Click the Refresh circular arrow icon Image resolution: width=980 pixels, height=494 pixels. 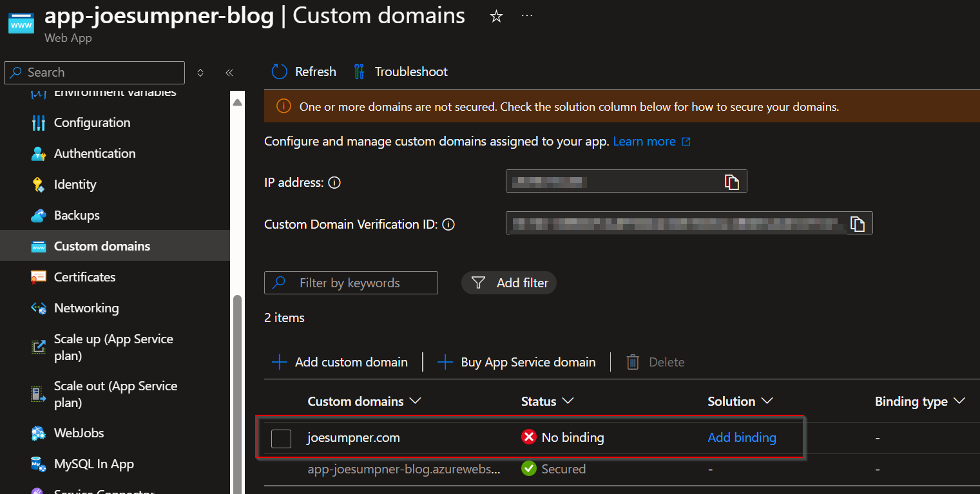(x=279, y=71)
